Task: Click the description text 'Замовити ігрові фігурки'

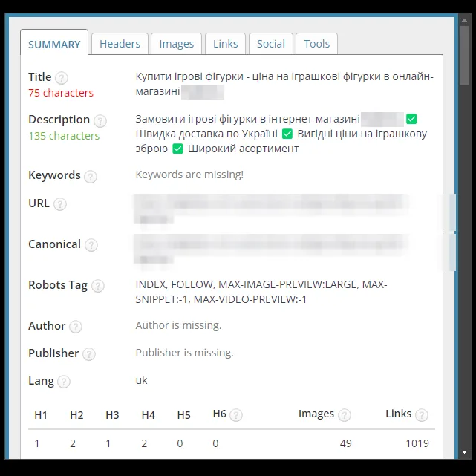Action: click(201, 119)
